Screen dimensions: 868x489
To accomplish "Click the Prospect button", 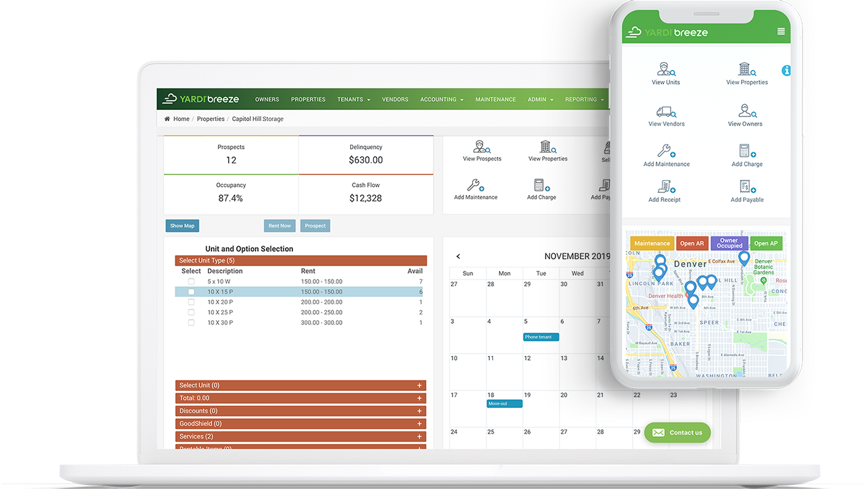I will click(315, 226).
